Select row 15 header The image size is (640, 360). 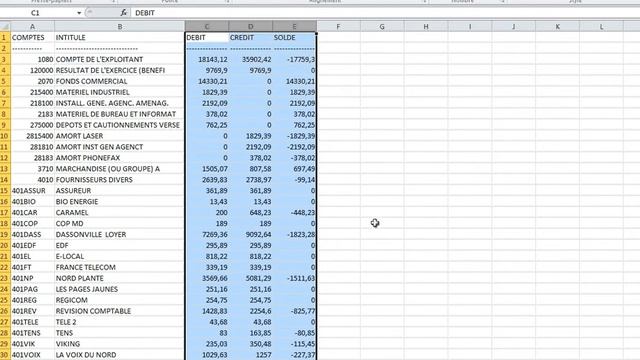pyautogui.click(x=5, y=191)
